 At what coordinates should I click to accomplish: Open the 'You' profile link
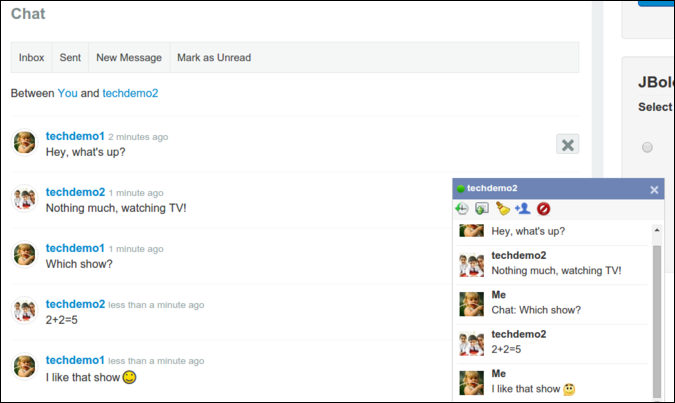(67, 93)
